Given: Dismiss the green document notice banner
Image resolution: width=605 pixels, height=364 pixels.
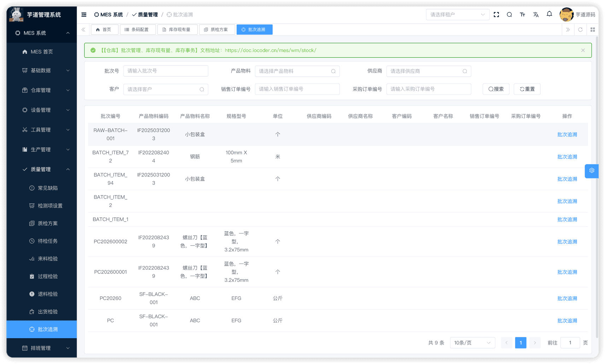Looking at the screenshot, I should coord(583,50).
